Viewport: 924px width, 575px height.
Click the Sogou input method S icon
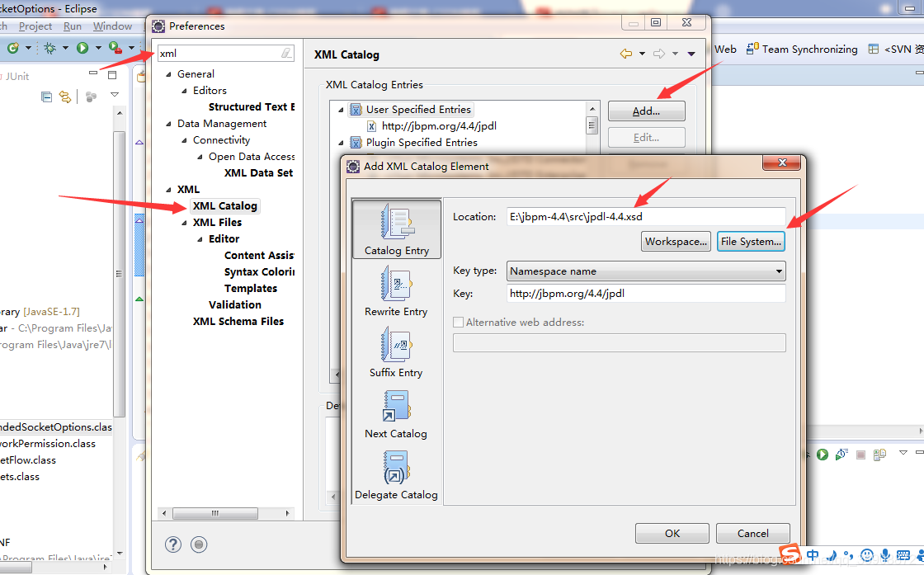[790, 554]
